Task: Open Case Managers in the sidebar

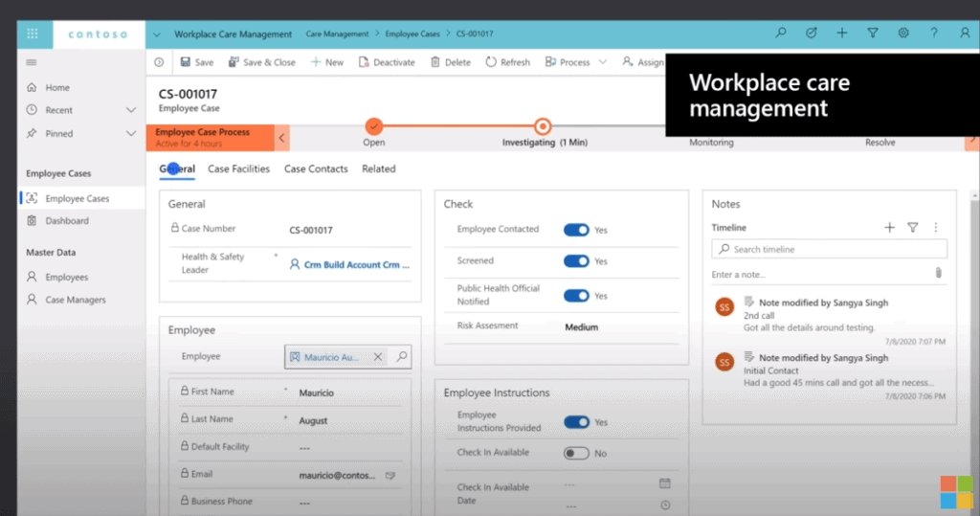Action: pyautogui.click(x=75, y=300)
